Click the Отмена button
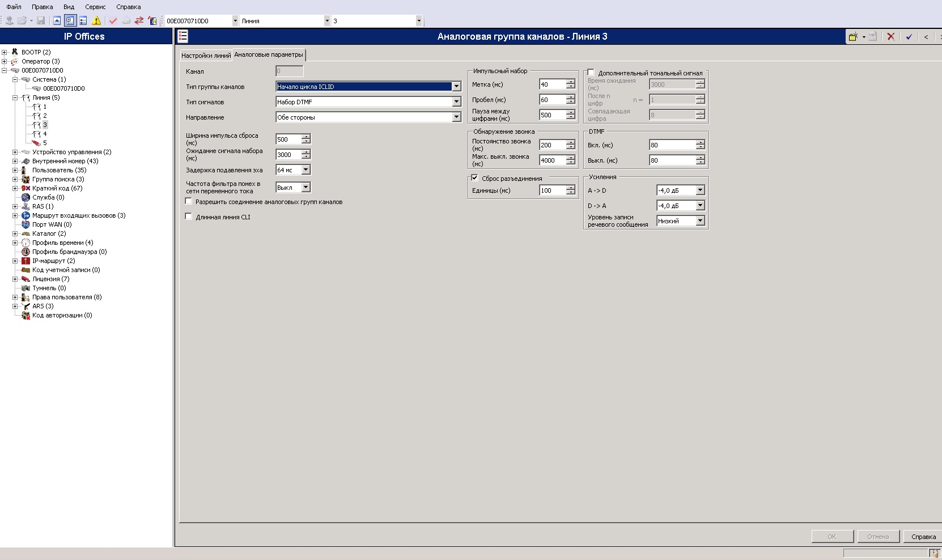This screenshot has height=560, width=942. [x=878, y=537]
